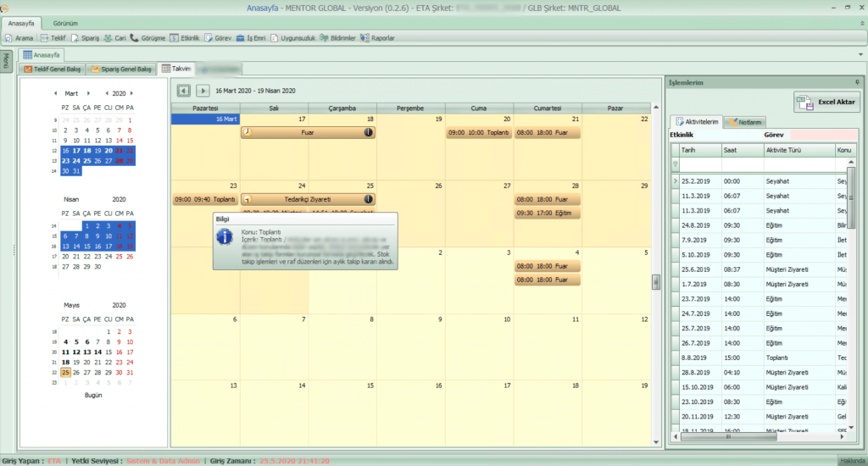Go to previous month in mini calendar
The width and height of the screenshot is (868, 466).
coord(55,93)
